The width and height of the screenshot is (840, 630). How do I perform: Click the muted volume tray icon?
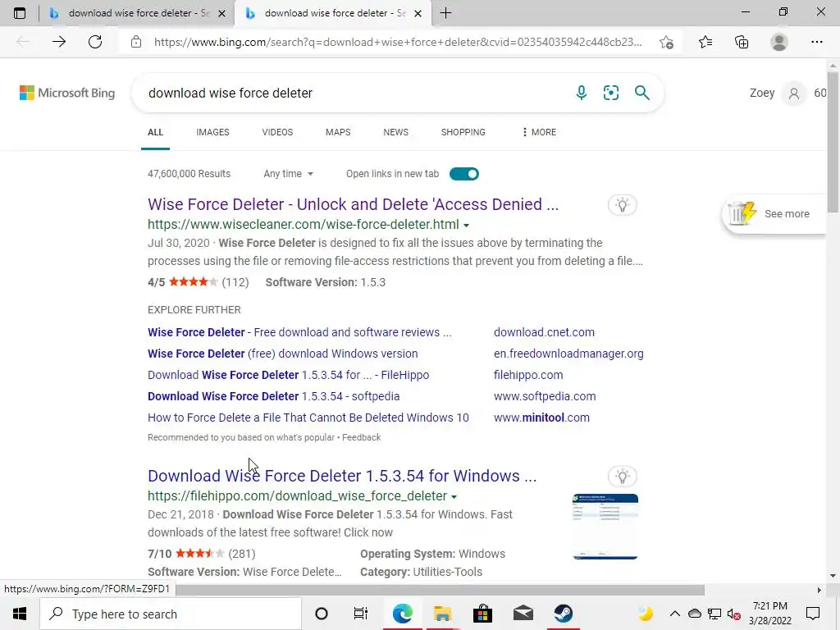tap(734, 614)
